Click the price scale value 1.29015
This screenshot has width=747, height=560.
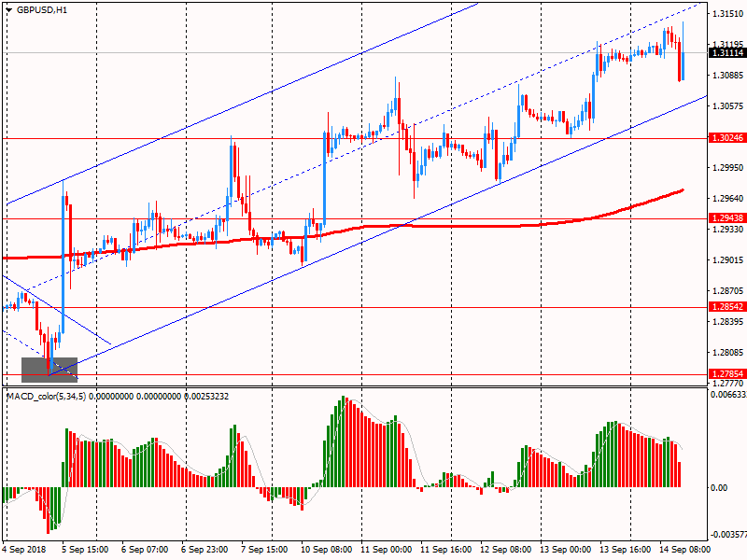[728, 260]
